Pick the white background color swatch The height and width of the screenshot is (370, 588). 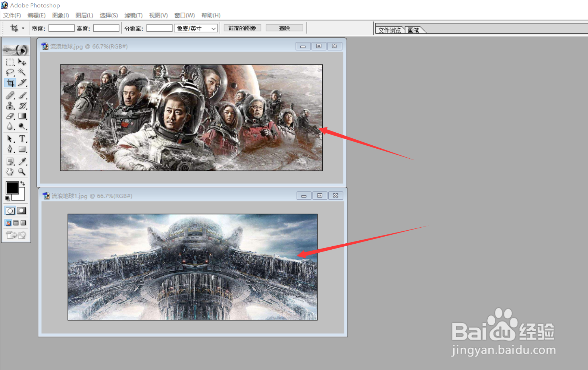[21, 196]
